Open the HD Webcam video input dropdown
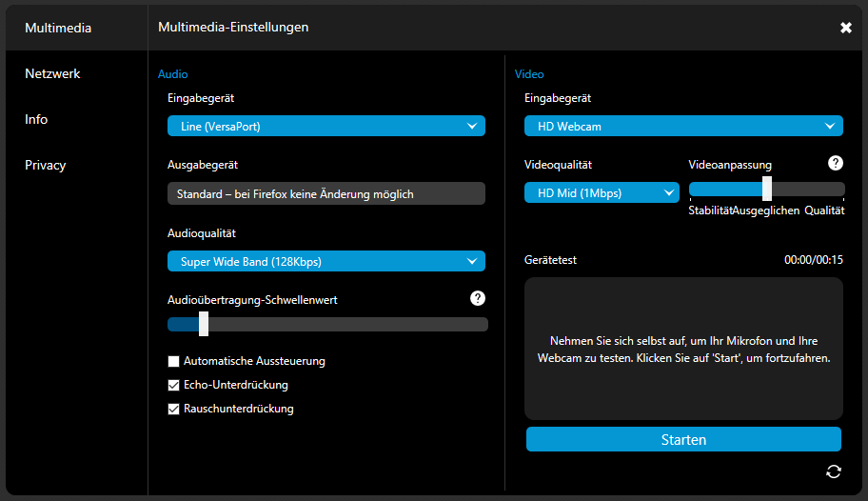 682,126
